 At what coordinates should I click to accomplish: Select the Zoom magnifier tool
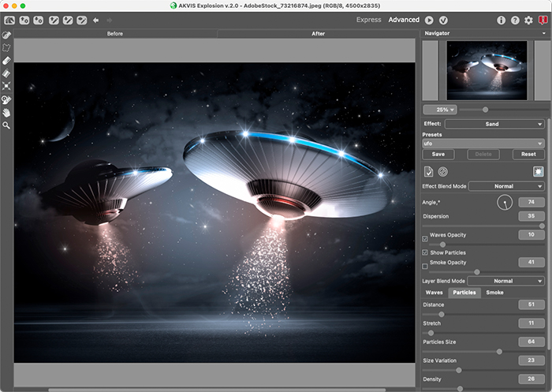click(6, 125)
